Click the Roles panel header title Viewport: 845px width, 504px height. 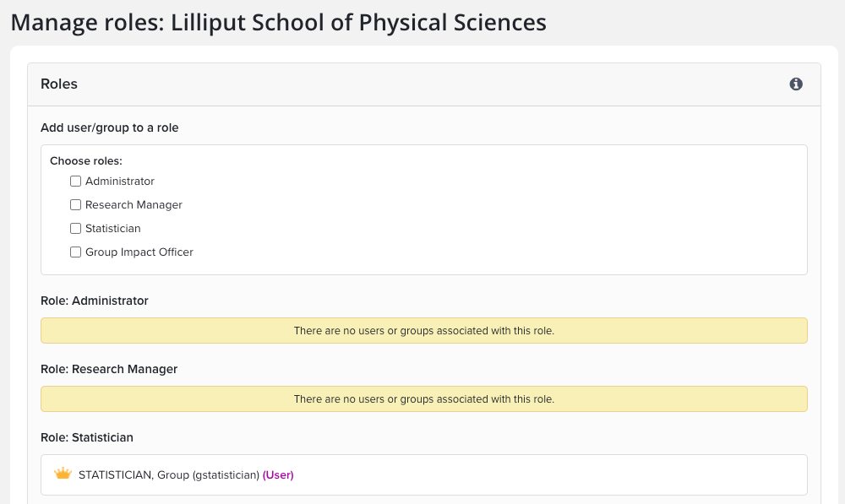(59, 84)
